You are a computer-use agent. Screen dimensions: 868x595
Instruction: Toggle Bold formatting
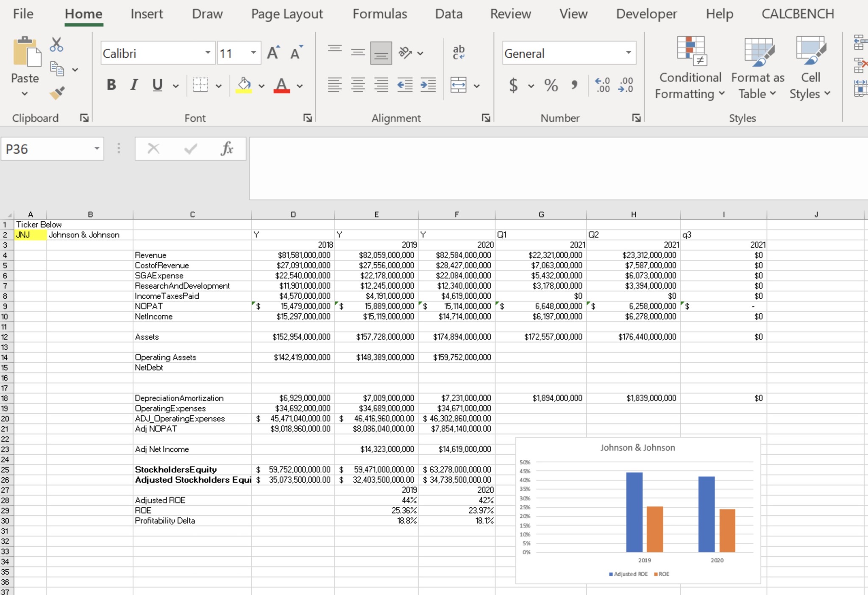coord(111,85)
